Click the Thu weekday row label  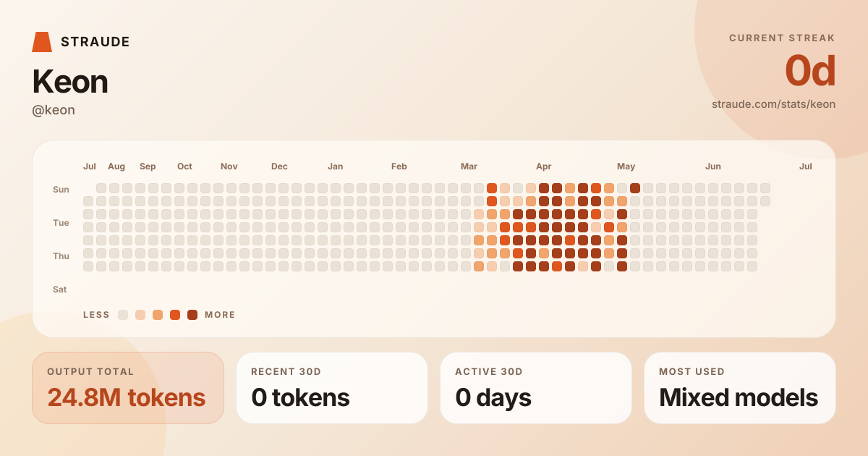pos(61,256)
